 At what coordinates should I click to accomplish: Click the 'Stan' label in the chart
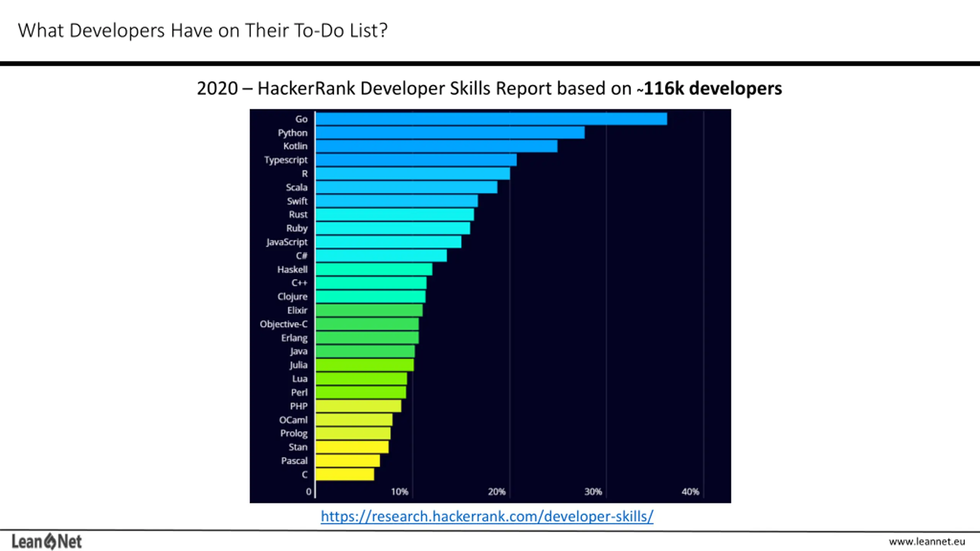(x=298, y=447)
